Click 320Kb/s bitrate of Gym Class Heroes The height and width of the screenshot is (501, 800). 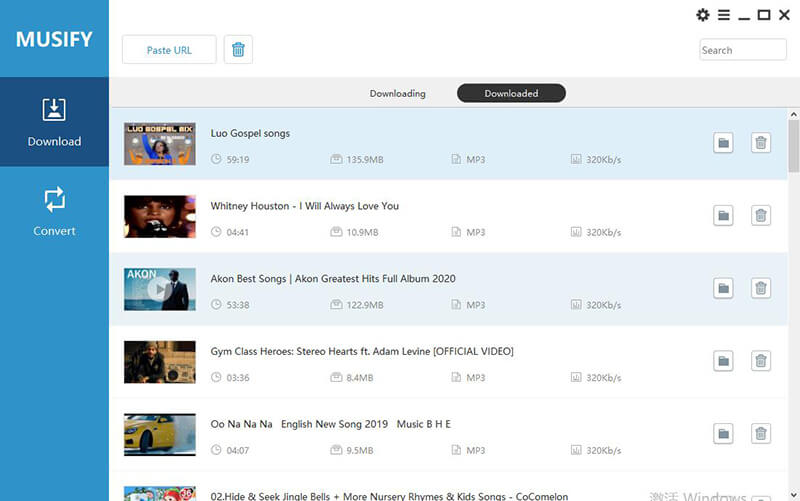pos(604,378)
